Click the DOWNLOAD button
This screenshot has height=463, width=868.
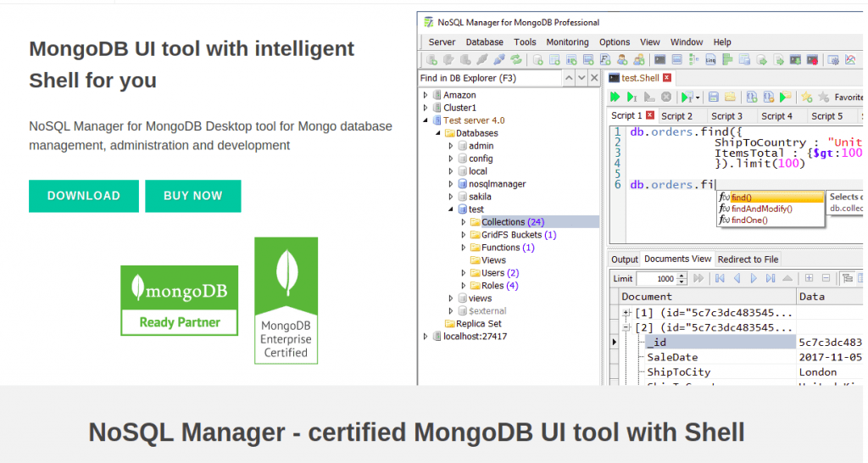pos(84,196)
